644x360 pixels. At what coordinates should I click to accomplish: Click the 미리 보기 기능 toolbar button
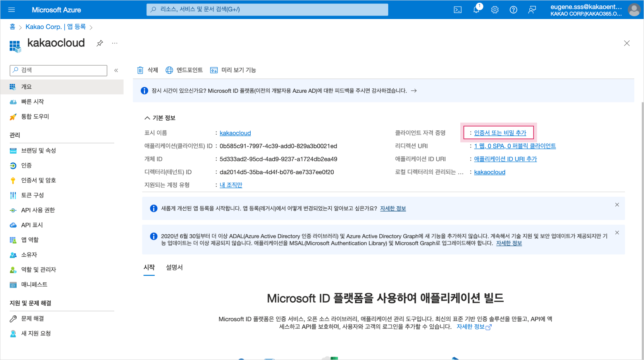point(233,70)
